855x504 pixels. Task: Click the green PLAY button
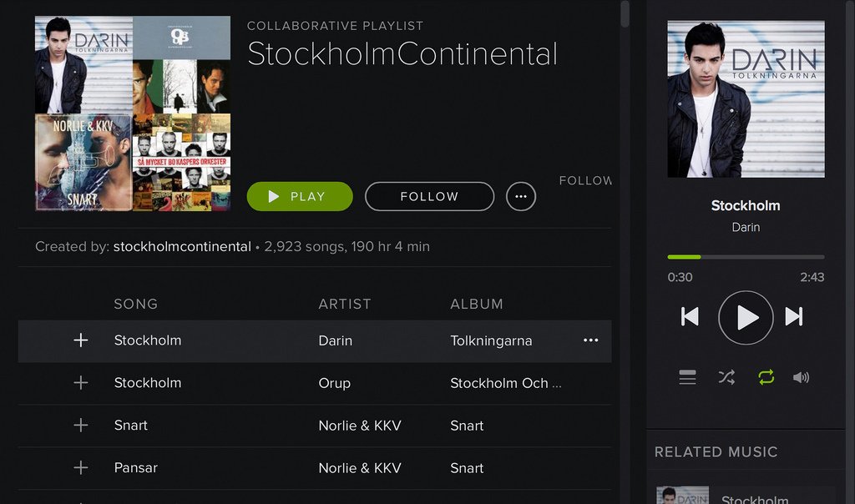pyautogui.click(x=300, y=197)
